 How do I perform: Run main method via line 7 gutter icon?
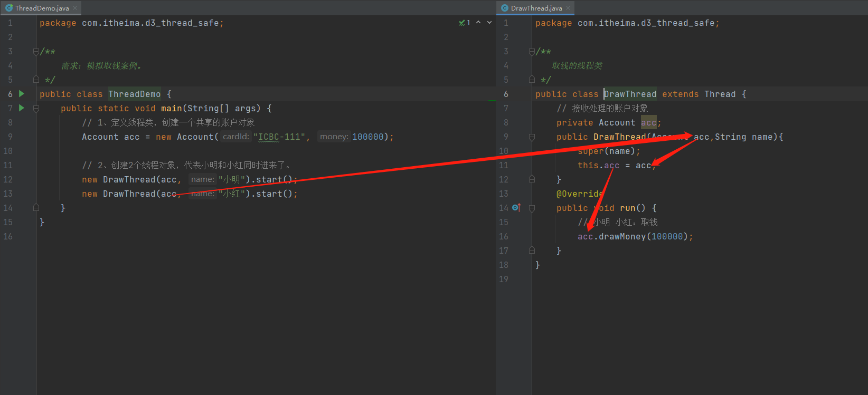22,108
